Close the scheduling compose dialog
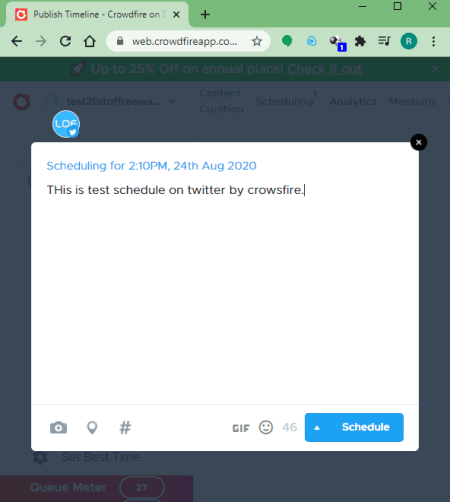450x502 pixels. point(419,142)
